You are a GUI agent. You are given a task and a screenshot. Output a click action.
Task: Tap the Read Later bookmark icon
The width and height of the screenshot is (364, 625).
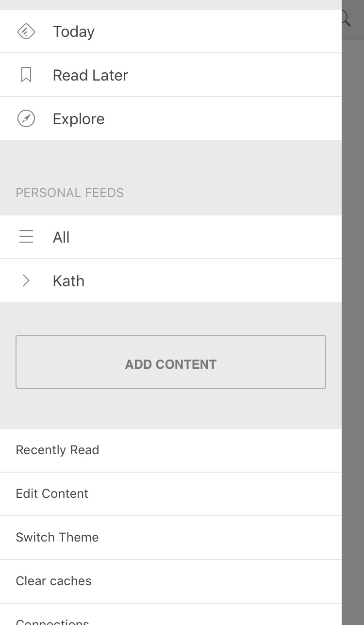26,75
